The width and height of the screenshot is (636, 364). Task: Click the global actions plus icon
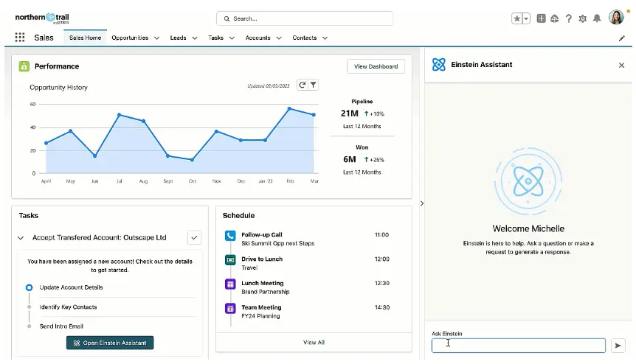coord(542,18)
